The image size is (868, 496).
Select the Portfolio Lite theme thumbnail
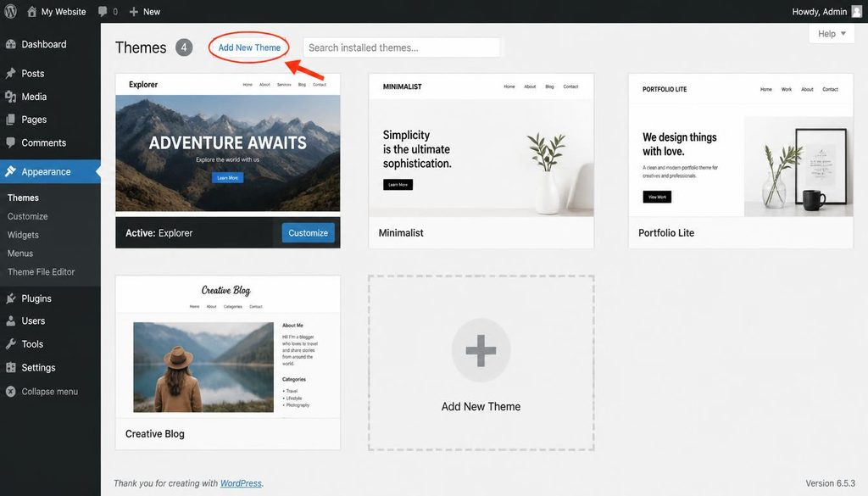coord(741,145)
